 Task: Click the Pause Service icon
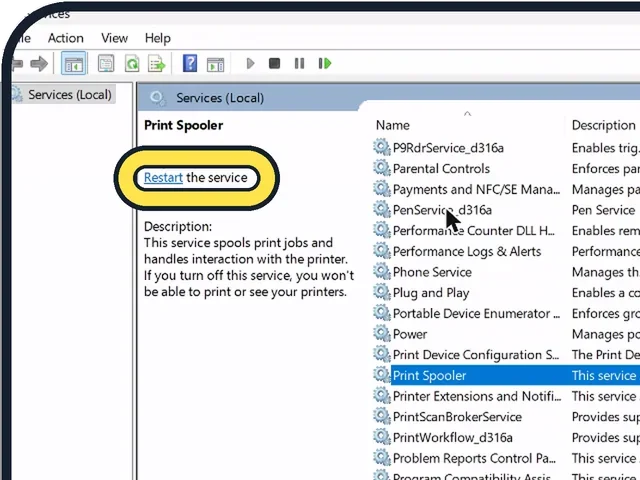pyautogui.click(x=299, y=63)
